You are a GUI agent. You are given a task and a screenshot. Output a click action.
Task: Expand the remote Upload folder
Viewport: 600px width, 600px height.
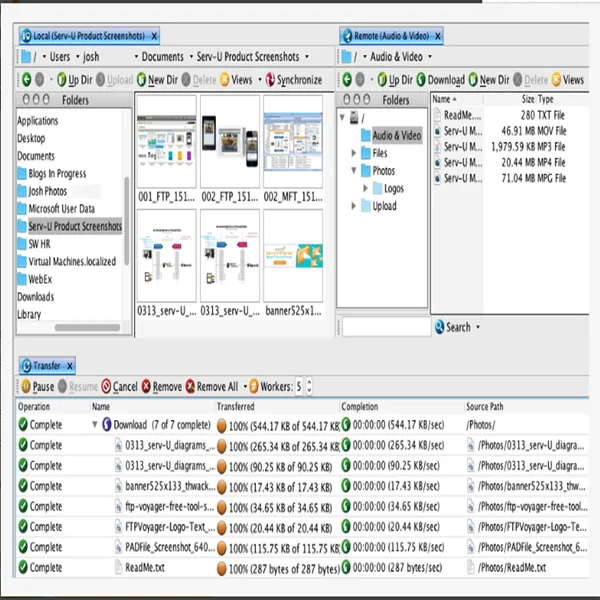click(354, 206)
